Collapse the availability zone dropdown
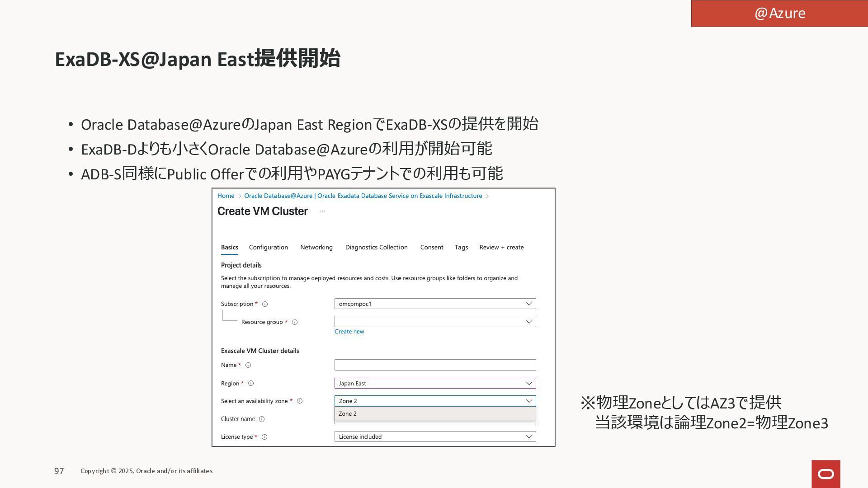868x488 pixels. (x=435, y=401)
